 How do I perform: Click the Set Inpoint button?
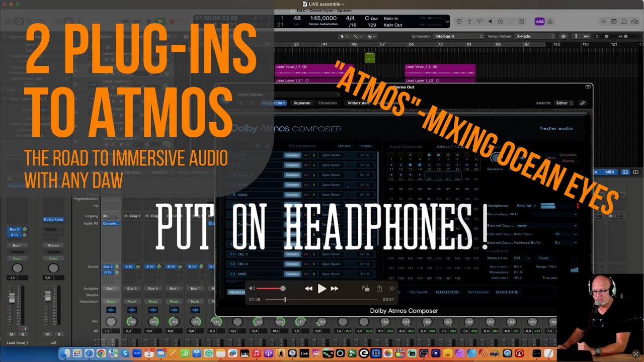(x=418, y=292)
